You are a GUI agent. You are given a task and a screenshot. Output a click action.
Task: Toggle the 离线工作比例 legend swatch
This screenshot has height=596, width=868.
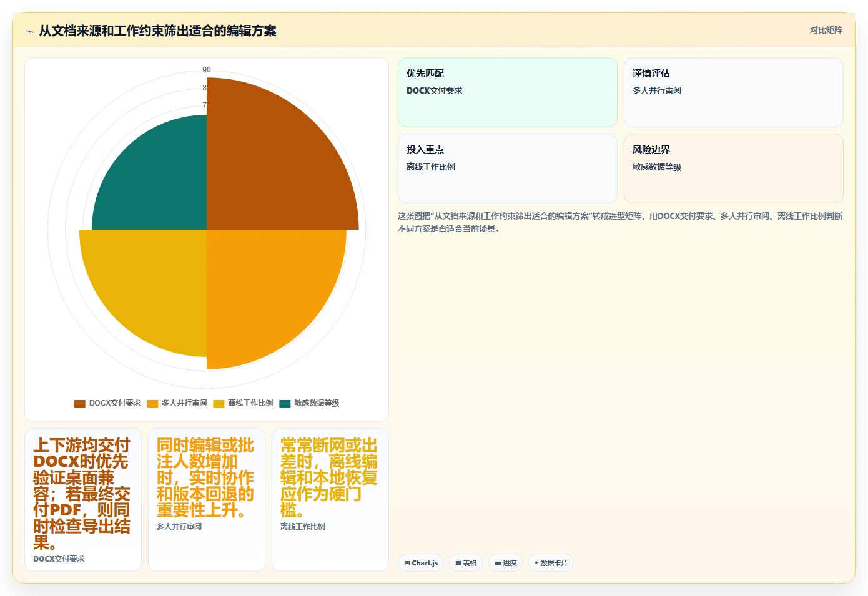(219, 403)
